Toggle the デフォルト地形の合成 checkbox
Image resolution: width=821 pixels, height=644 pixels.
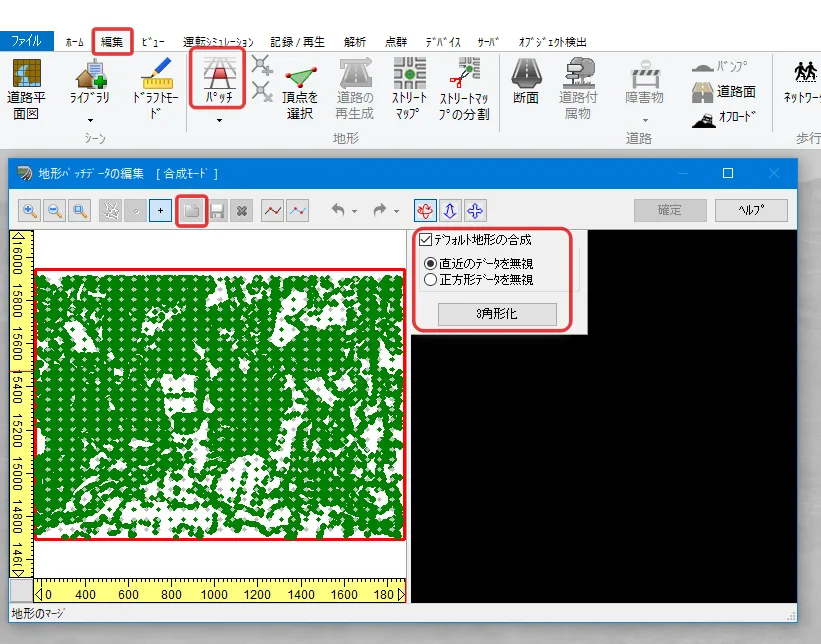point(427,240)
